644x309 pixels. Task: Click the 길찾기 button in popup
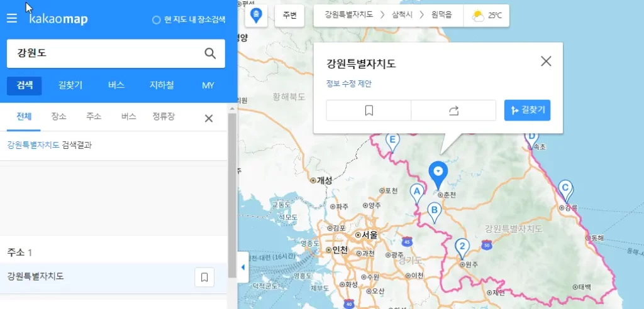pyautogui.click(x=527, y=111)
